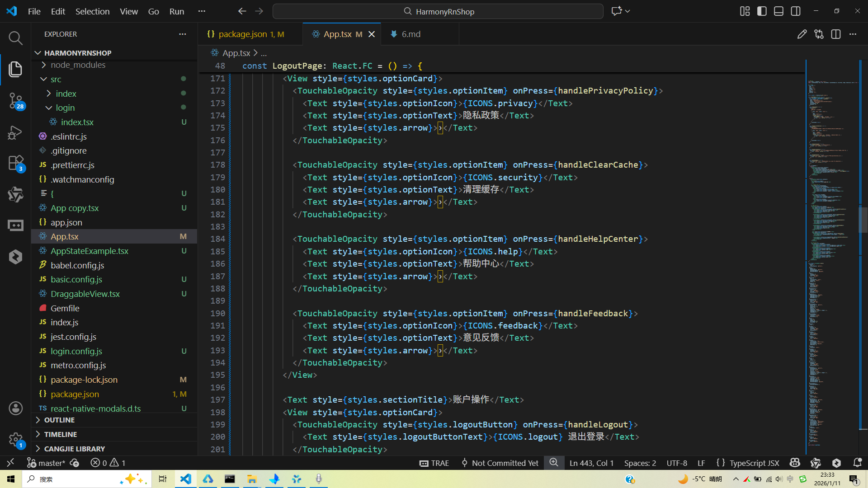Viewport: 868px width, 488px height.
Task: Click the HarmonyRnShop command center search box
Action: (438, 11)
